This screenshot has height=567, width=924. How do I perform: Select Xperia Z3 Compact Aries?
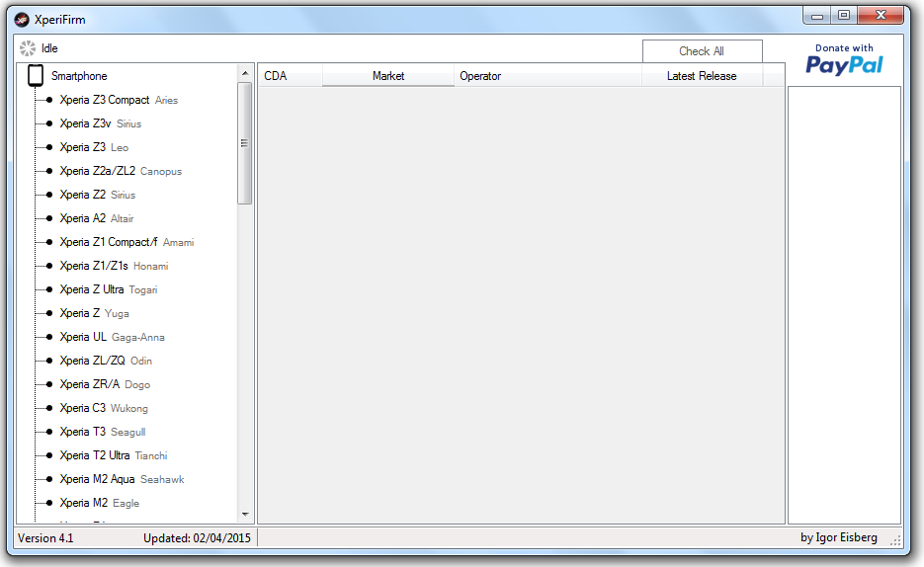click(x=119, y=100)
